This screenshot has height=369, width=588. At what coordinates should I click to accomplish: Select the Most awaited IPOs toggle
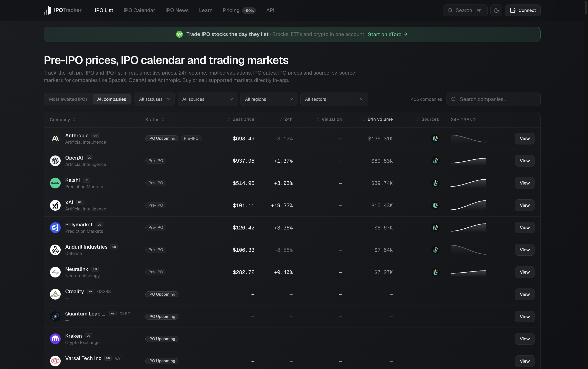(x=68, y=99)
